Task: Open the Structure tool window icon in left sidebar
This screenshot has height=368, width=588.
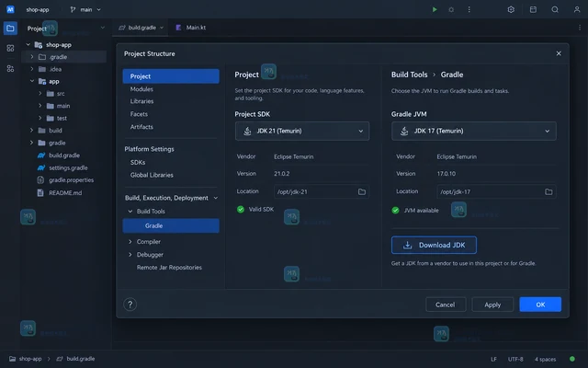Action: 10,48
